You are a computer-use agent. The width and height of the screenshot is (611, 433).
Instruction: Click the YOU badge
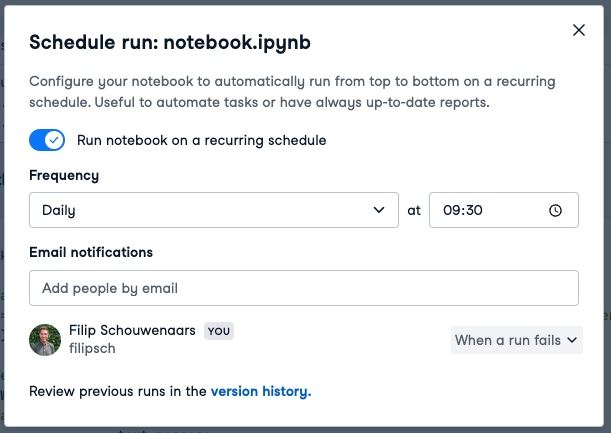pyautogui.click(x=219, y=331)
